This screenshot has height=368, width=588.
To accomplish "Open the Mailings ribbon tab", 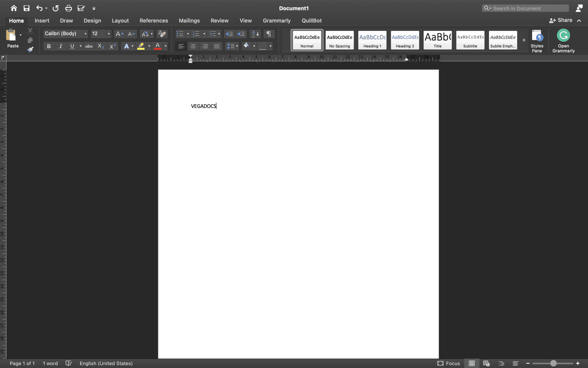I will (x=189, y=20).
